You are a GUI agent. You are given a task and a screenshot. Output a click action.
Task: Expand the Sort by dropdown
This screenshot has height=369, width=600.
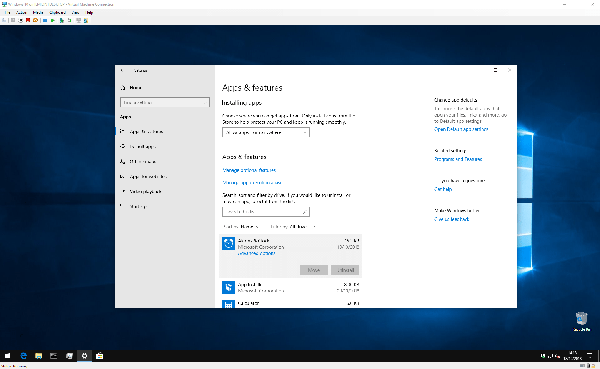[241, 227]
